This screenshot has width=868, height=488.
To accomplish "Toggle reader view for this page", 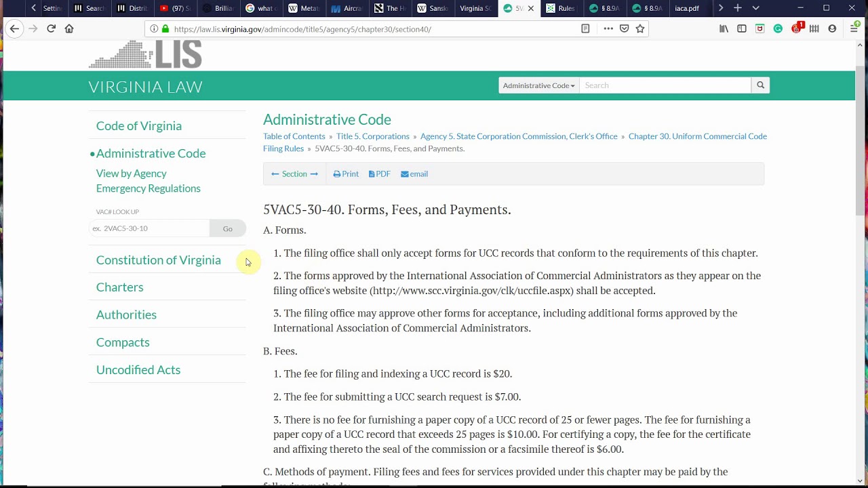I will point(585,28).
